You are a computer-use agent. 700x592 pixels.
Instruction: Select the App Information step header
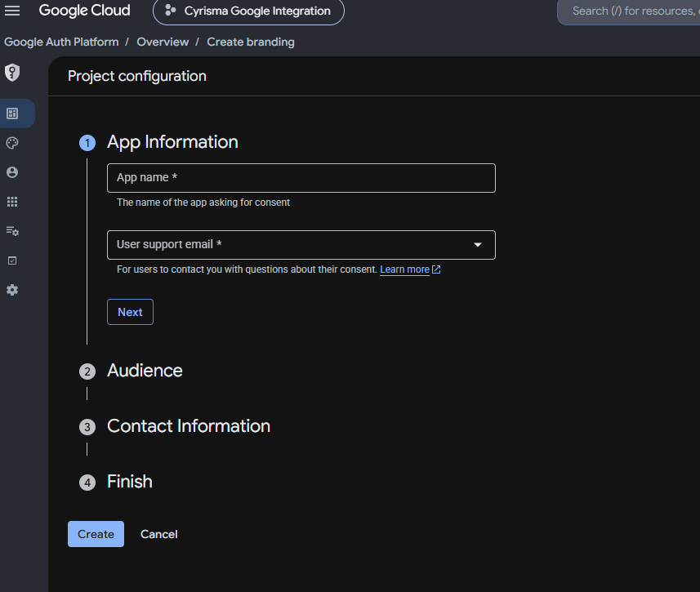click(x=172, y=142)
